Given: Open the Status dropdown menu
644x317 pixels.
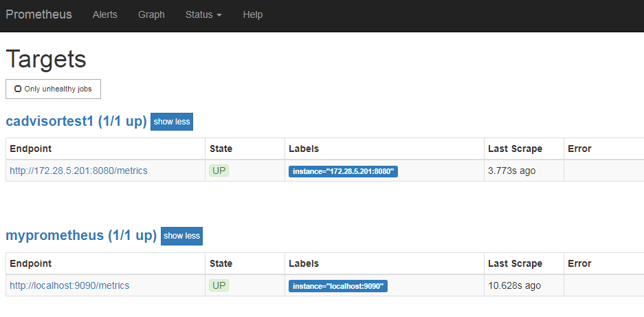Looking at the screenshot, I should tap(203, 14).
